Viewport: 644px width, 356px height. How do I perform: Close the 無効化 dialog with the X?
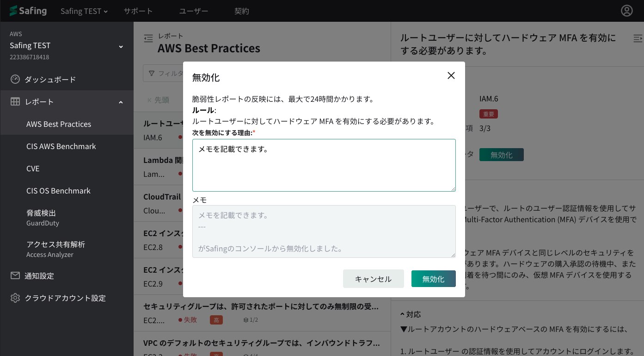point(451,75)
